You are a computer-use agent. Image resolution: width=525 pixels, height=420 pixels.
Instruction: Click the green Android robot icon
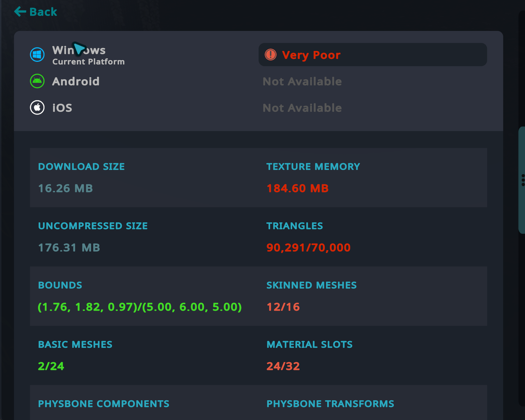pos(37,81)
